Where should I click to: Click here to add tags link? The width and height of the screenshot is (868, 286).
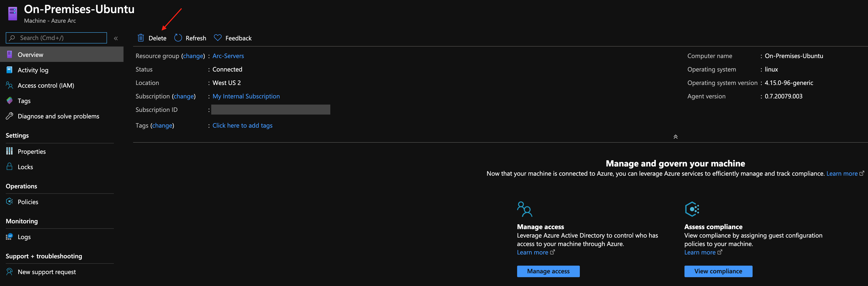pyautogui.click(x=242, y=126)
